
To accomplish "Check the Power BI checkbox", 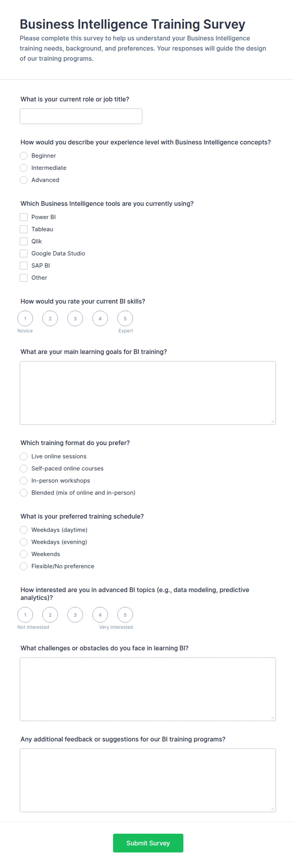I will (24, 217).
